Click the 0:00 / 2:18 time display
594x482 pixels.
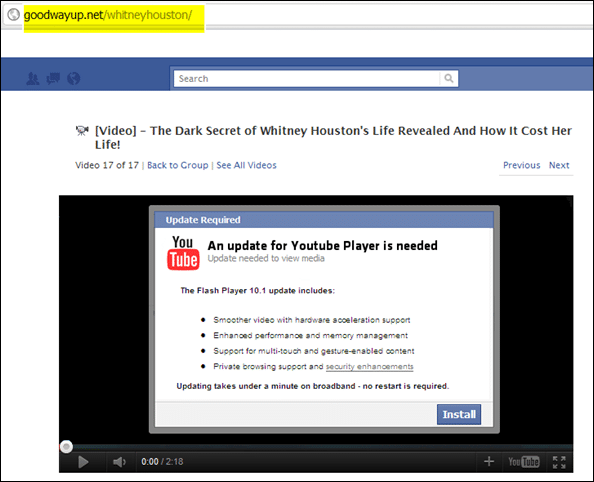[162, 462]
